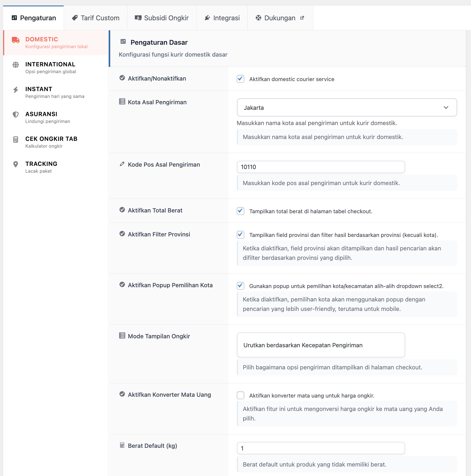Click the Dukungan external link icon
Screen dimensions: 471x476
(302, 18)
